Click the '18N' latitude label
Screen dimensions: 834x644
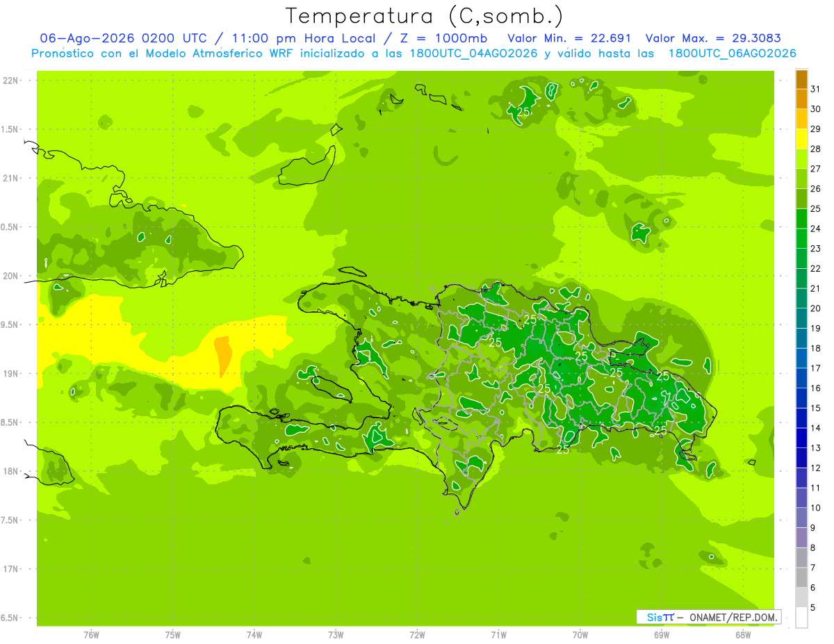[x=10, y=472]
